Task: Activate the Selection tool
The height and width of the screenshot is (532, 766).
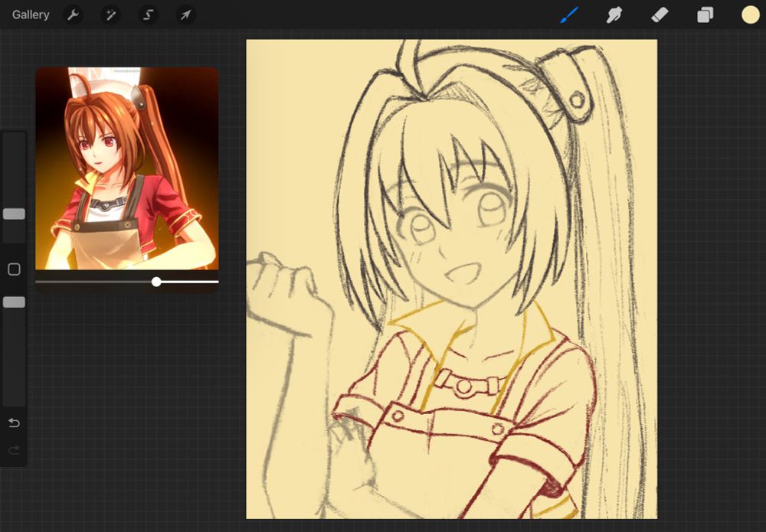Action: pos(148,15)
